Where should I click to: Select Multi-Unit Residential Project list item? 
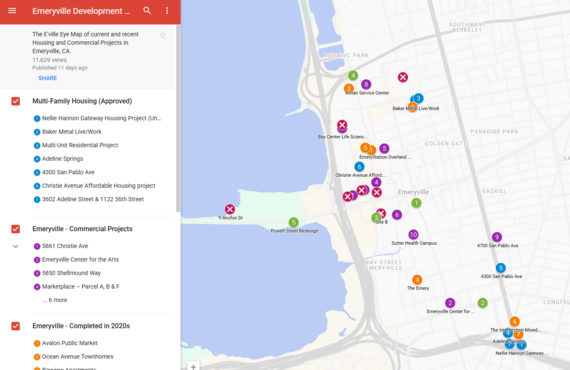point(76,145)
